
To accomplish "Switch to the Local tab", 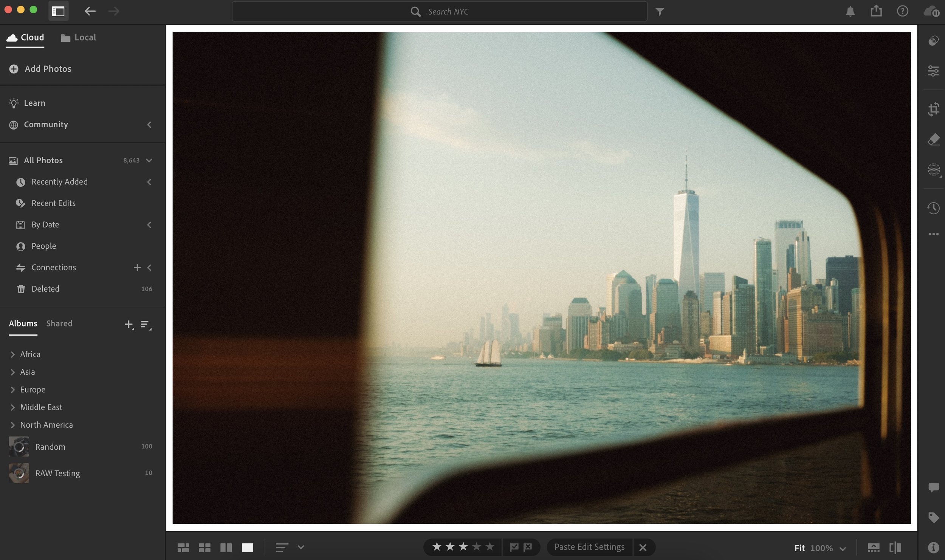I will [78, 37].
